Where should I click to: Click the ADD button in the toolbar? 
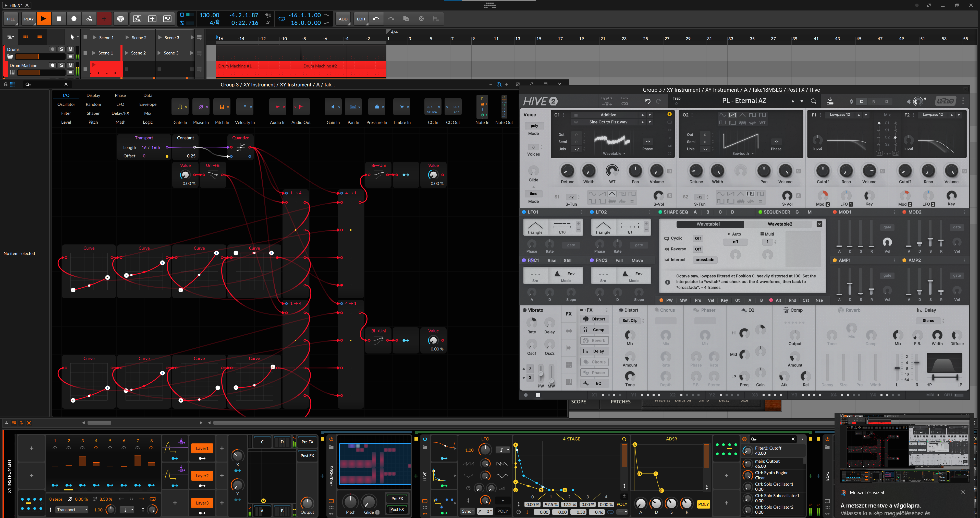343,19
